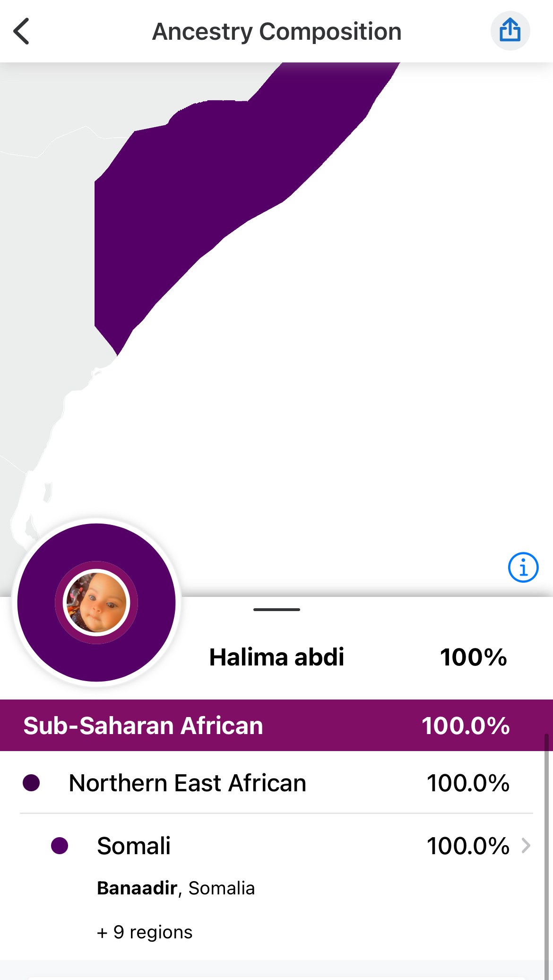Tap the Halima abdi name label
The image size is (553, 980).
[276, 657]
